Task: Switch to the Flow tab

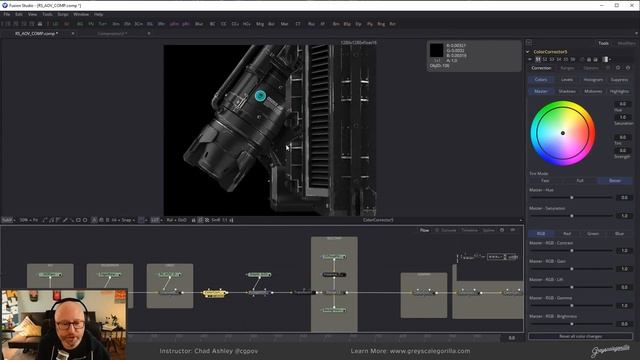Action: coord(424,230)
